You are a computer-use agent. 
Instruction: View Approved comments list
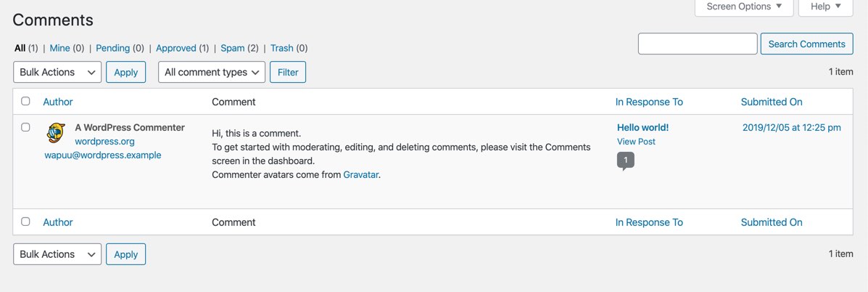pos(176,48)
